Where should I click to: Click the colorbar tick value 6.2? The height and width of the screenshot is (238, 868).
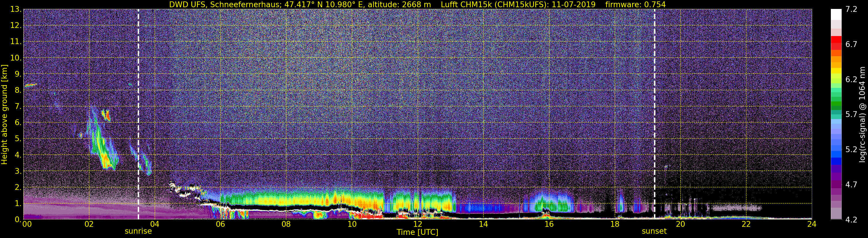851,80
